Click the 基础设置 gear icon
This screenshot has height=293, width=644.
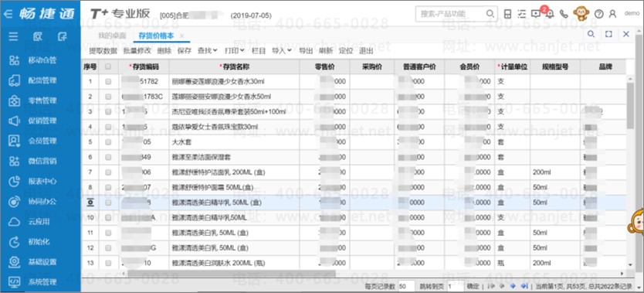(15, 262)
